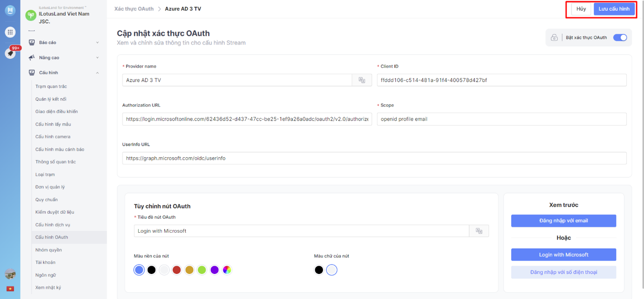Click translate icon next to Provider name
This screenshot has height=299, width=644.
pos(362,80)
